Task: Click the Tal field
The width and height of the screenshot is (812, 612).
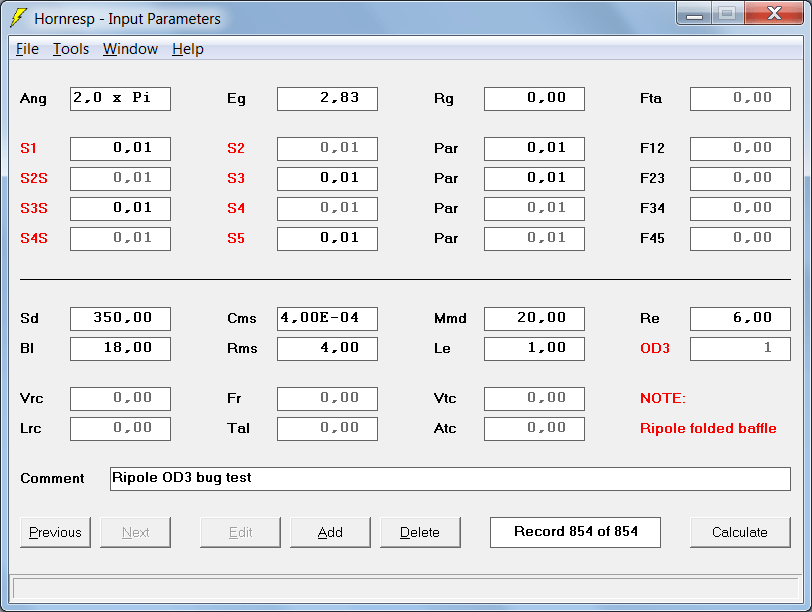Action: pyautogui.click(x=327, y=429)
